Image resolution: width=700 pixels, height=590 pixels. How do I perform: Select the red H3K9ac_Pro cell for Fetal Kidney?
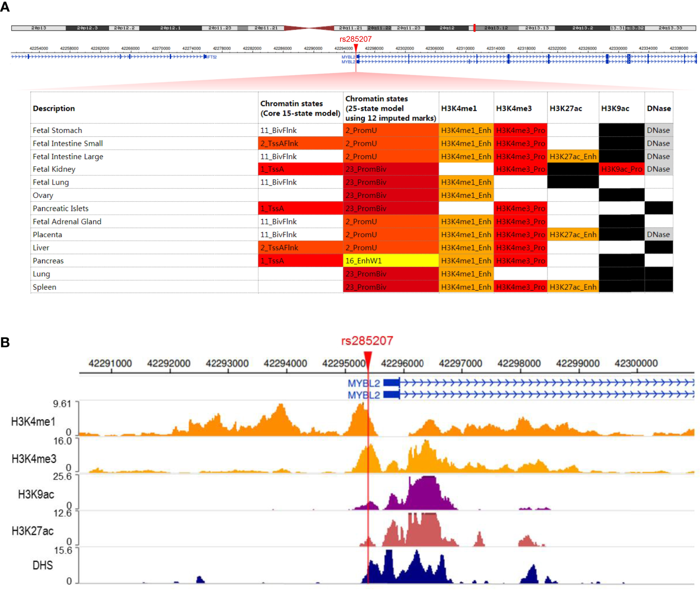click(621, 169)
